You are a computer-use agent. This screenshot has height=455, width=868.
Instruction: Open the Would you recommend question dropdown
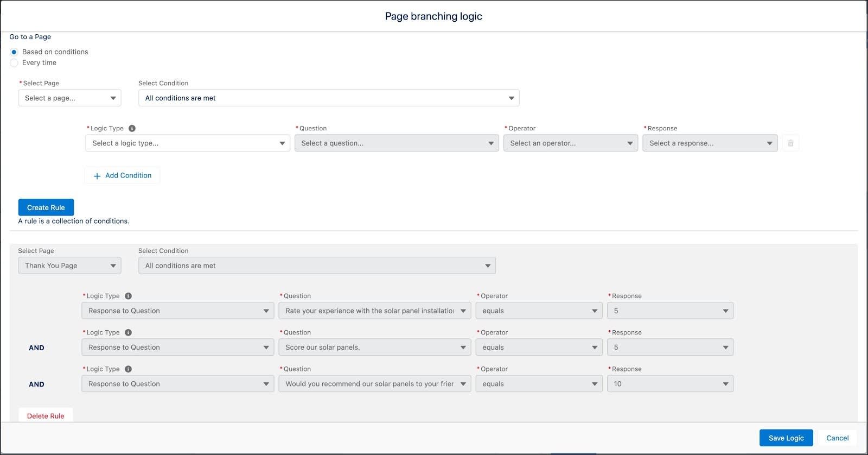[x=375, y=384]
